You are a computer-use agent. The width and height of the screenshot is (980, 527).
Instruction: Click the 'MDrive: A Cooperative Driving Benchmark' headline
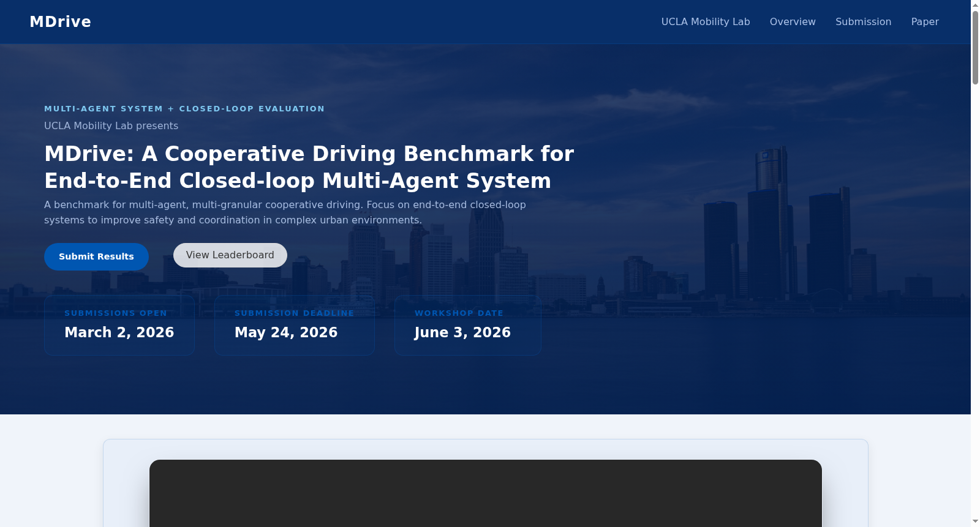pos(309,167)
